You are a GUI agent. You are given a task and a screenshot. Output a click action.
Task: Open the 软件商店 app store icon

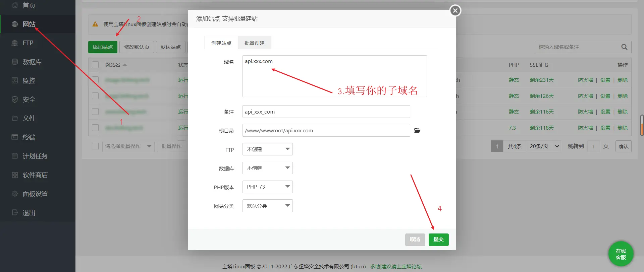pyautogui.click(x=15, y=175)
